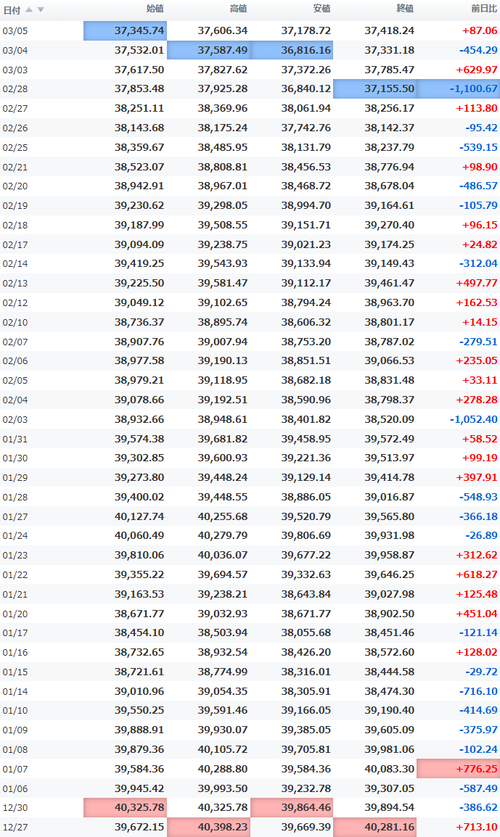Select the 03/03 change value +629.97
500x837 pixels.
coord(477,70)
